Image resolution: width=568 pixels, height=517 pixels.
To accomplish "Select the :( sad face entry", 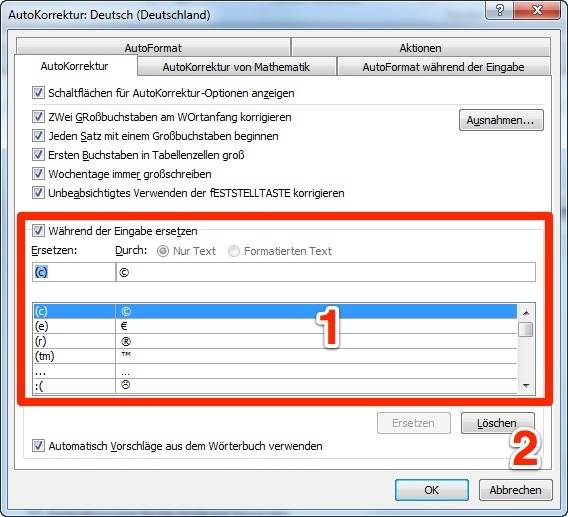I will (275, 386).
